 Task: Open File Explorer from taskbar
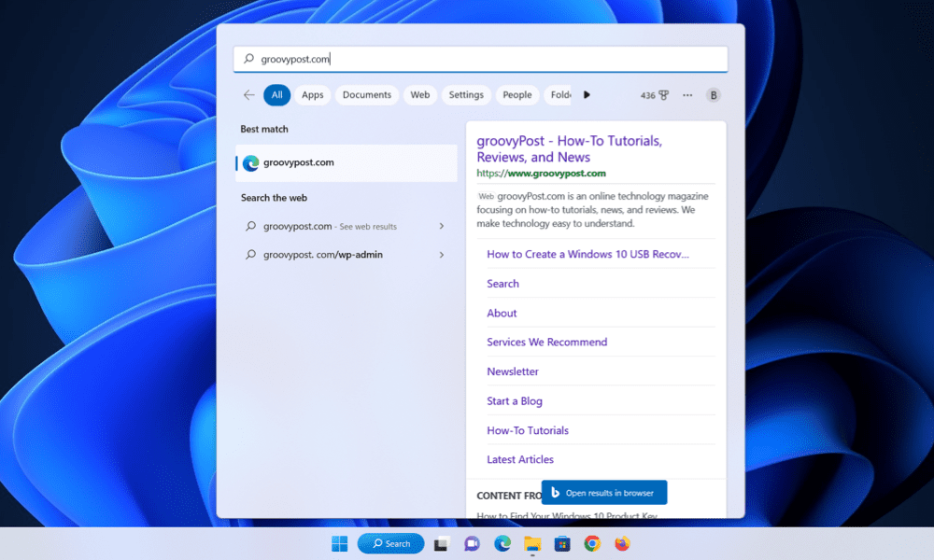pyautogui.click(x=532, y=543)
